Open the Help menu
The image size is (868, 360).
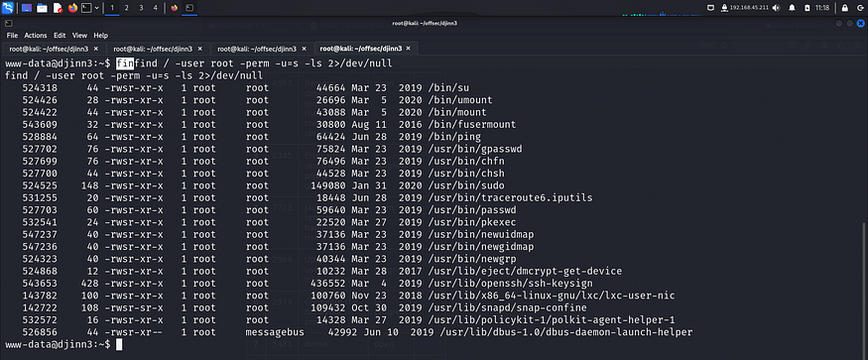[101, 36]
